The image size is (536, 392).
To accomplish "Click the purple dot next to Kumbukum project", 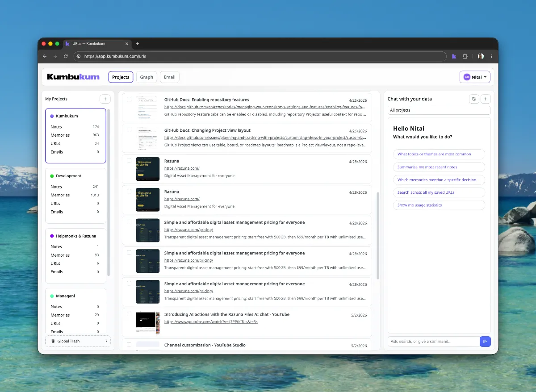I will (52, 116).
